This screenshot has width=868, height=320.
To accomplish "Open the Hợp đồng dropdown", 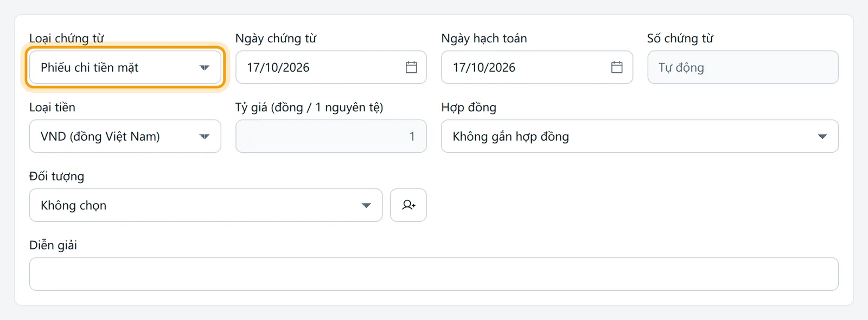I will click(x=640, y=136).
